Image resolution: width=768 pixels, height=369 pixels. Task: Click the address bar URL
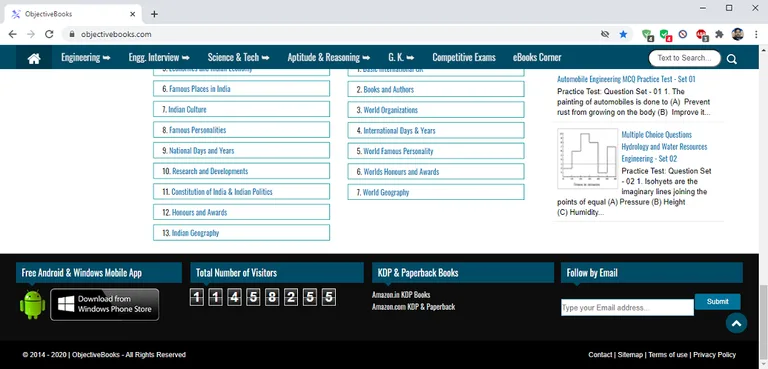116,34
